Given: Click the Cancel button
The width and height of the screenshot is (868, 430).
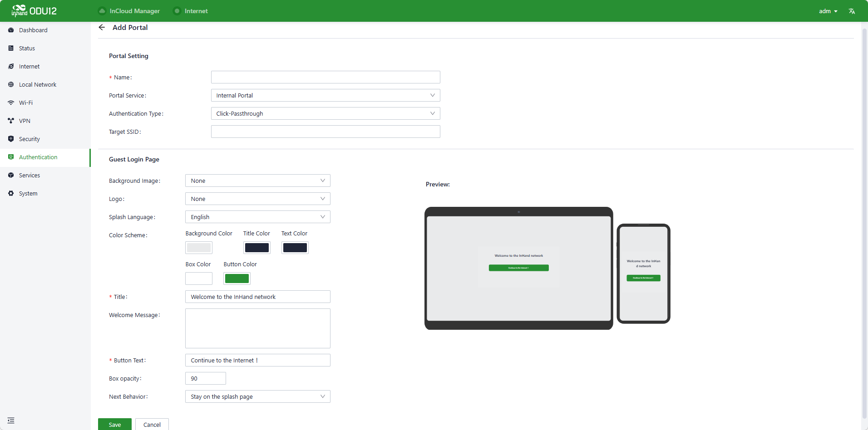Looking at the screenshot, I should [x=152, y=425].
